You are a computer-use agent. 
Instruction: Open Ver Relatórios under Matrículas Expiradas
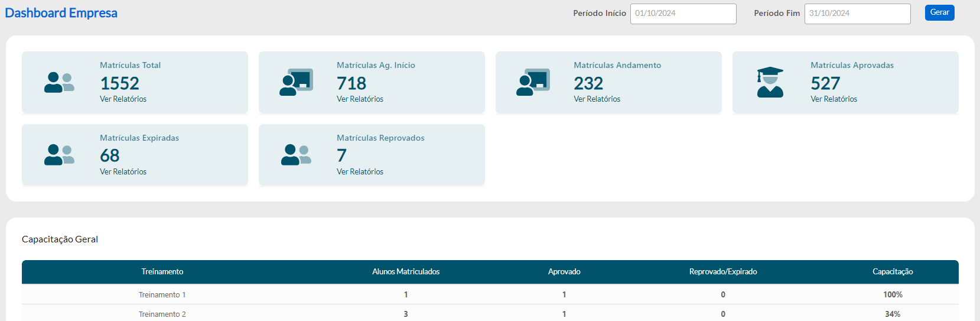[123, 172]
